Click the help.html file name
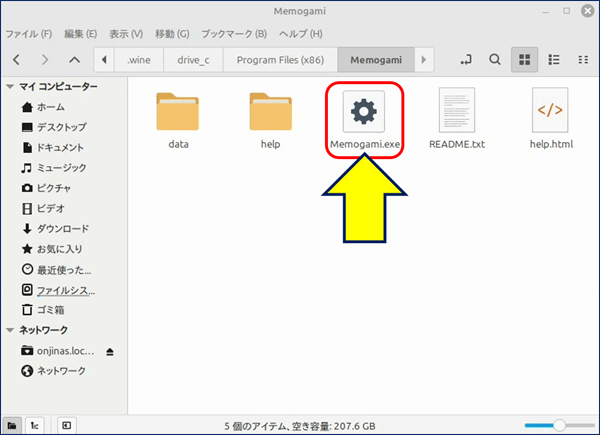 551,144
